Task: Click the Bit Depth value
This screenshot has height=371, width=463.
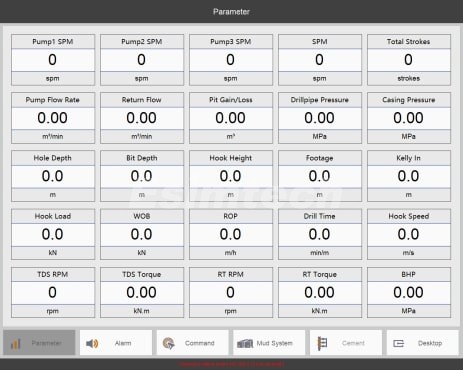Action: 142,176
